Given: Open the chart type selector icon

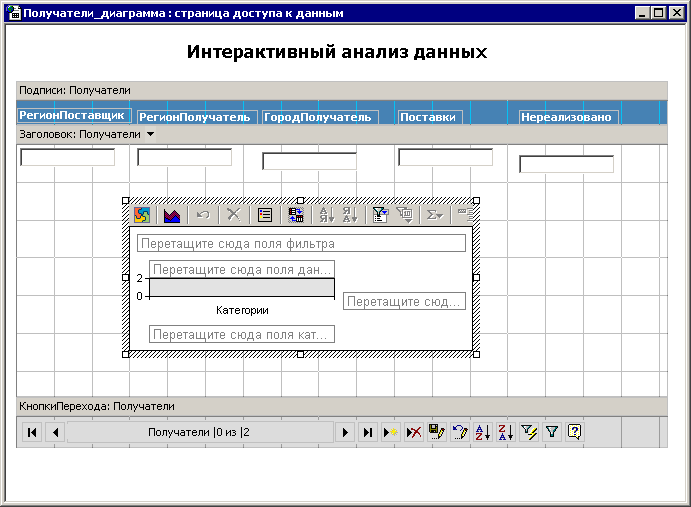Looking at the screenshot, I should [x=172, y=215].
